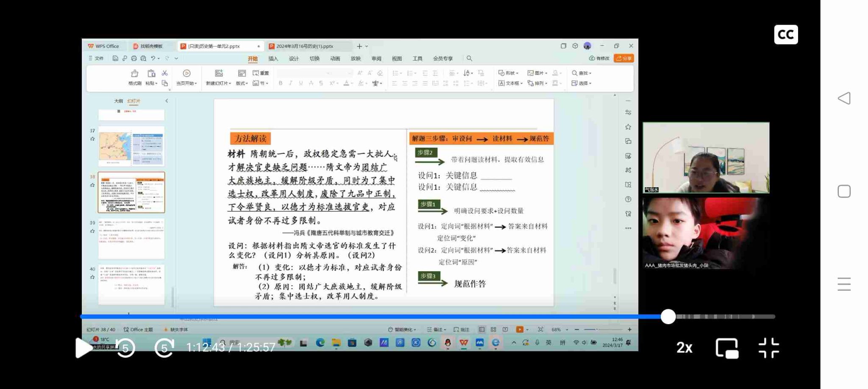The image size is (868, 389).
Task: Enter picture-in-picture mode
Action: click(727, 348)
